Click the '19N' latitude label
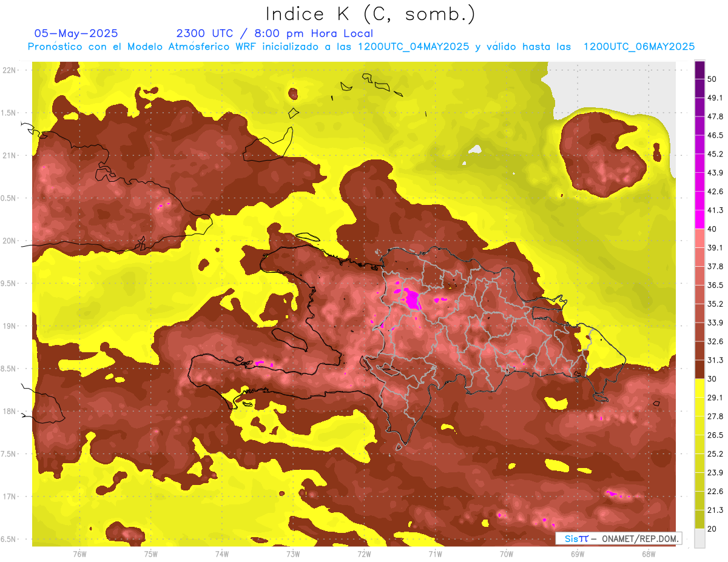728x562 pixels. 9,326
